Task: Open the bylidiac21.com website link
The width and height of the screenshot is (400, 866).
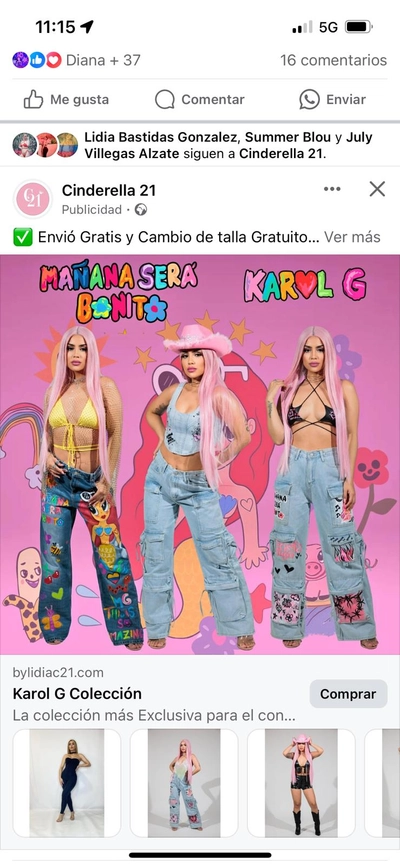Action: pyautogui.click(x=58, y=673)
